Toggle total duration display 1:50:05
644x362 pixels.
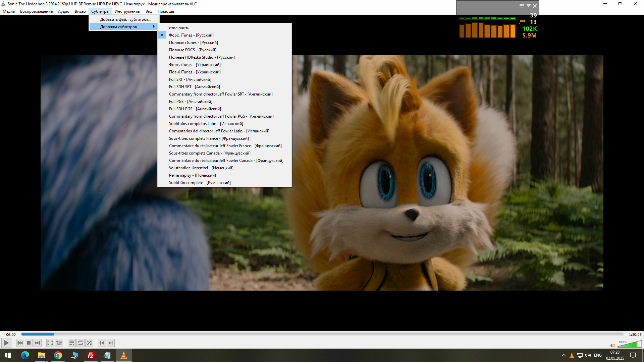(x=635, y=335)
